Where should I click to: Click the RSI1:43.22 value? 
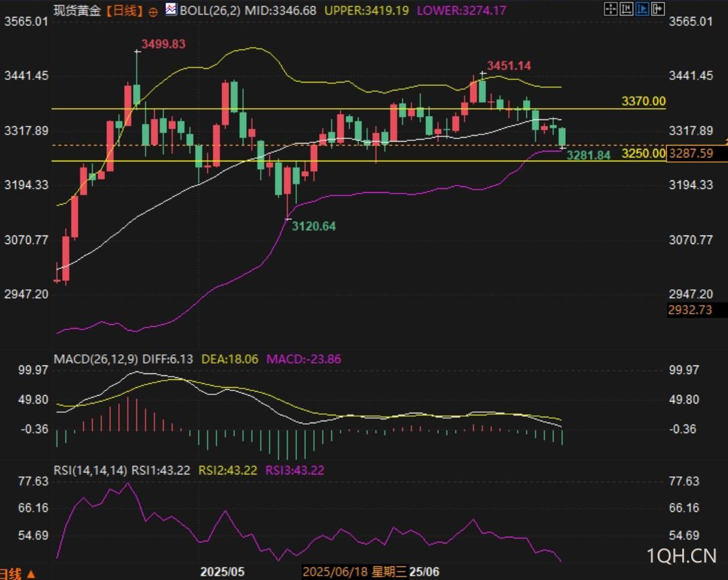161,470
